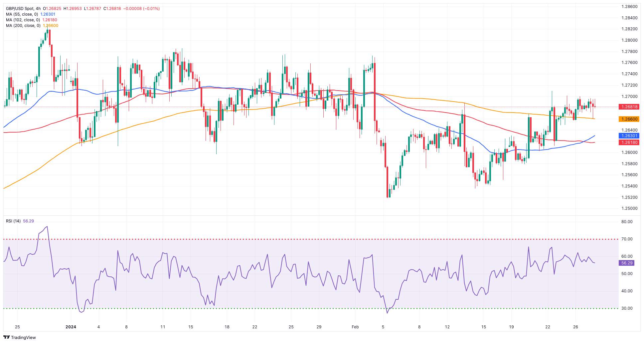Image resolution: width=644 pixels, height=343 pixels.
Task: Click the orange 1.26600 MA price tag on axis
Action: tap(629, 119)
